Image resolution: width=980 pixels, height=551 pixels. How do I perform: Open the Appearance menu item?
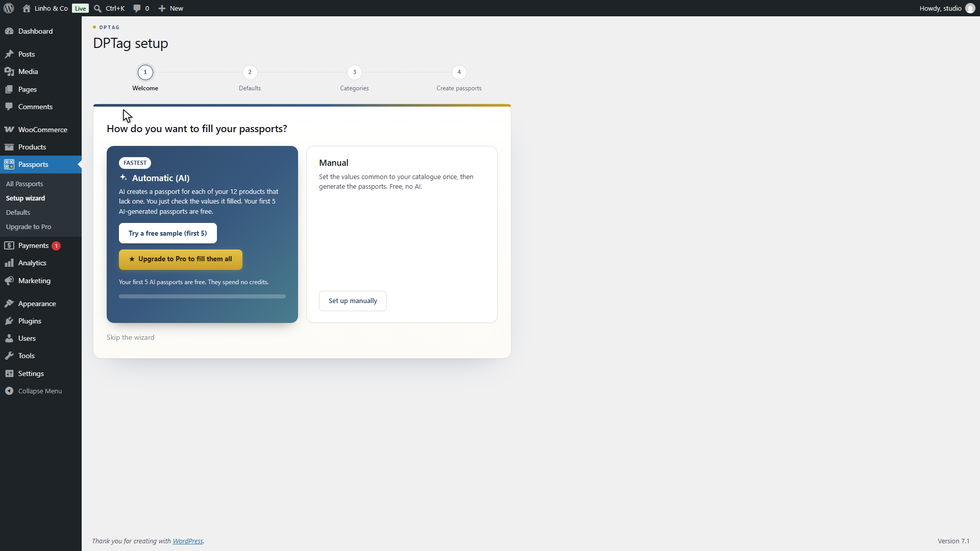[41, 304]
